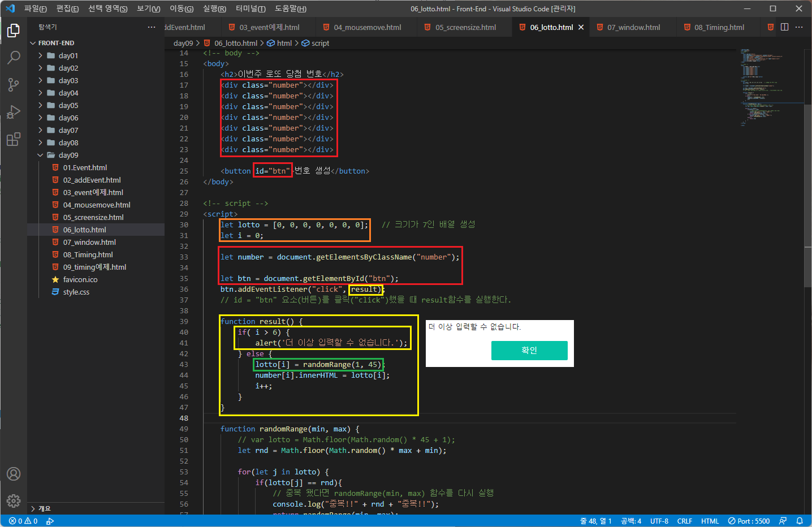Open the 파일(F) menu
This screenshot has height=527, width=812.
point(36,8)
